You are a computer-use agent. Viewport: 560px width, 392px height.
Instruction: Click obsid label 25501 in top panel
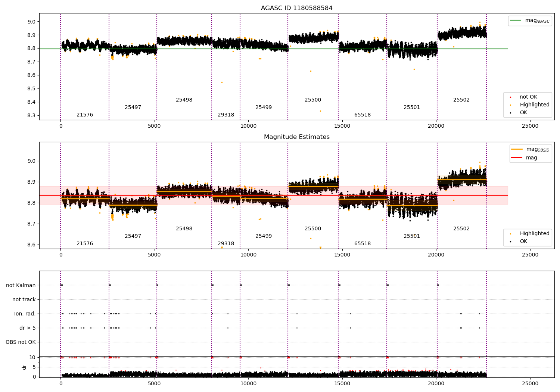(412, 108)
